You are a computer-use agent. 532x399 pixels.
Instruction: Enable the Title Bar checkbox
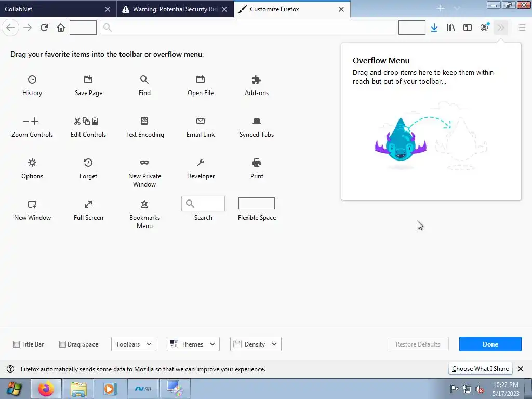click(16, 344)
